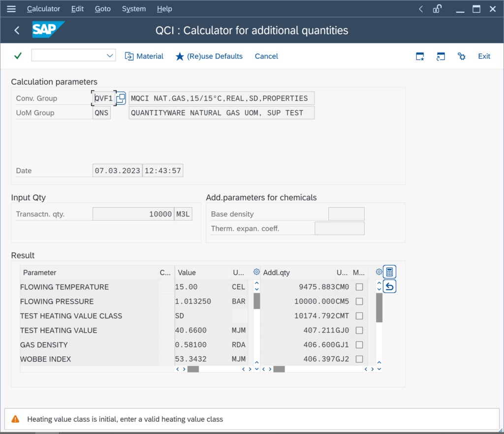Open Addl.qty table settings gear

[378, 272]
